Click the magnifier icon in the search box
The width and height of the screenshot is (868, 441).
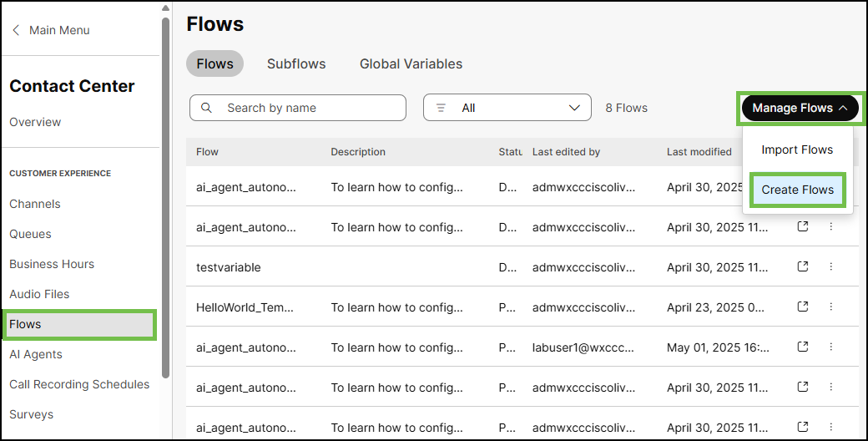(x=207, y=108)
